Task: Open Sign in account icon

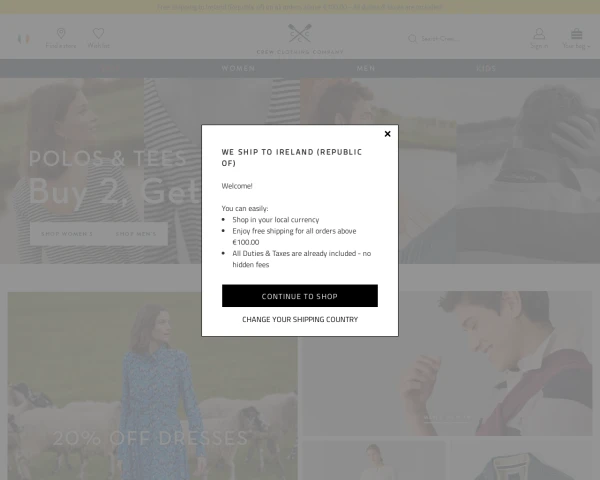Action: coord(539,34)
